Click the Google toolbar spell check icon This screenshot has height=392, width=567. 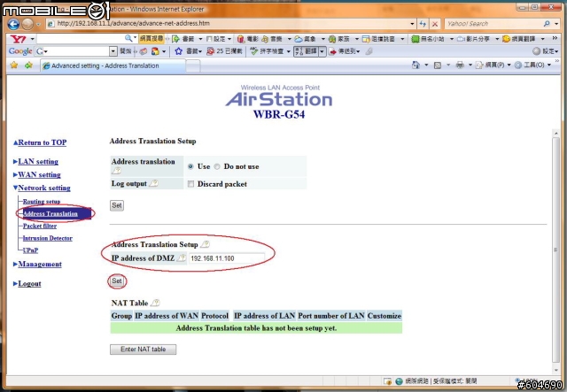point(254,51)
